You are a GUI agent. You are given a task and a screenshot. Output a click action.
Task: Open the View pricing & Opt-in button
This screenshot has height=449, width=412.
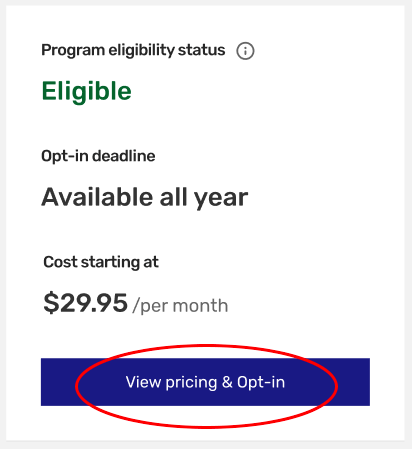click(x=205, y=382)
